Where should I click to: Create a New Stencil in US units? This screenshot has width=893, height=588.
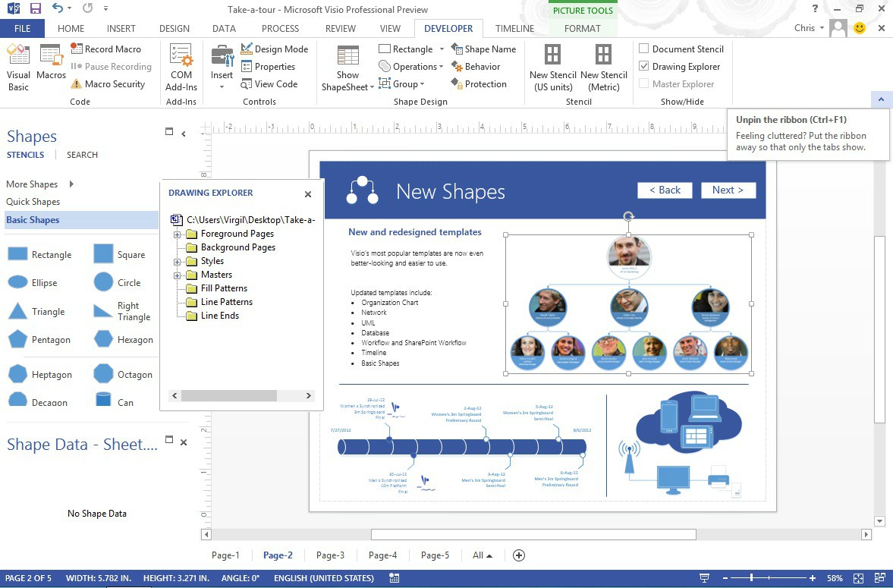pos(552,66)
